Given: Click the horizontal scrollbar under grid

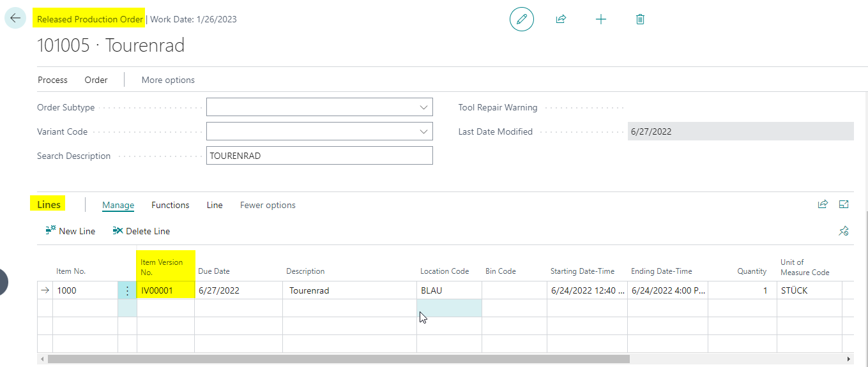Looking at the screenshot, I should pos(339,359).
